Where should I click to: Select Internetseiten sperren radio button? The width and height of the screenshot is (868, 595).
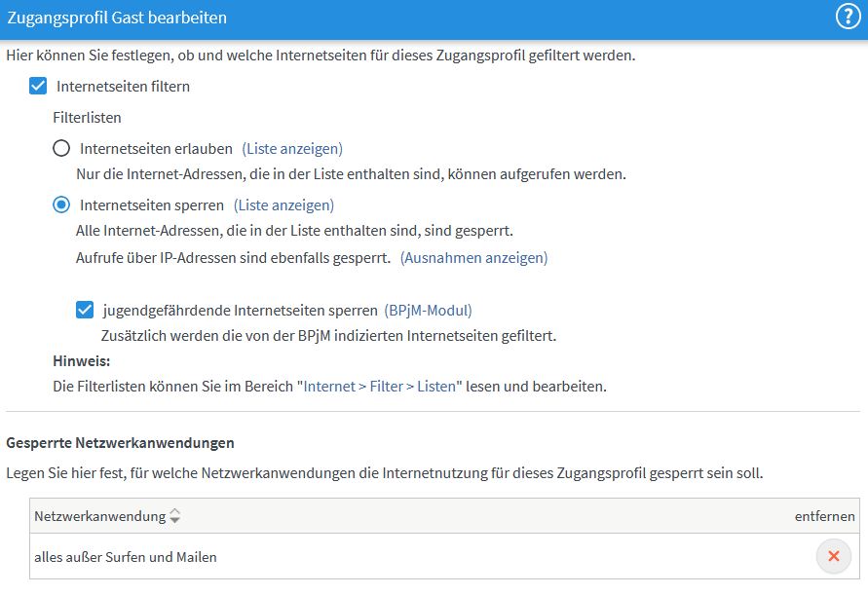click(61, 205)
